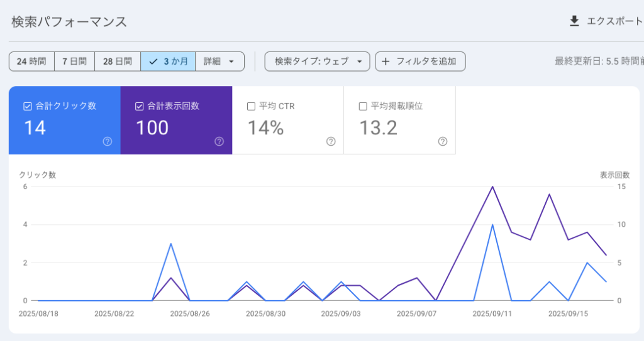This screenshot has width=644, height=341.
Task: Open help icon on 合計クリック数 card
Action: pyautogui.click(x=107, y=141)
